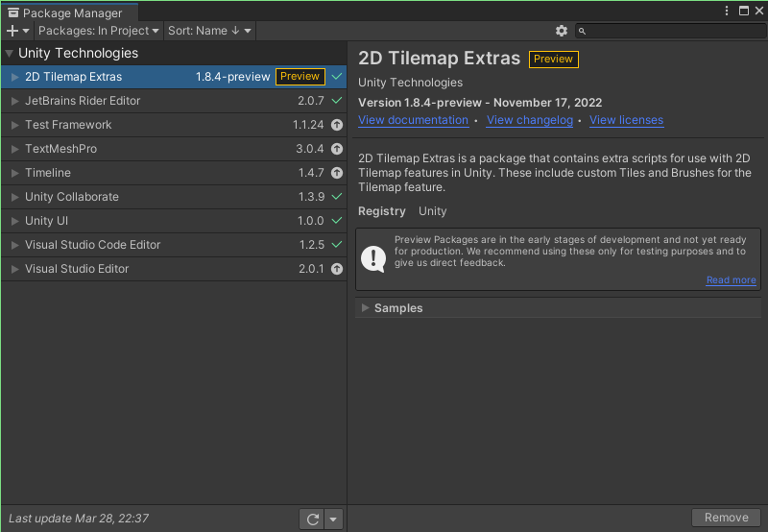Click the Registry Unity label
768x532 pixels.
[x=402, y=211]
